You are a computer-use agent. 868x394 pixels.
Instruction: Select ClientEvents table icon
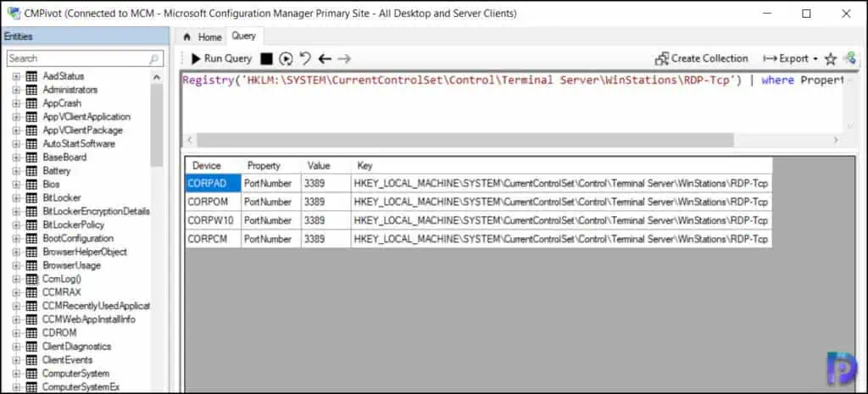click(31, 360)
